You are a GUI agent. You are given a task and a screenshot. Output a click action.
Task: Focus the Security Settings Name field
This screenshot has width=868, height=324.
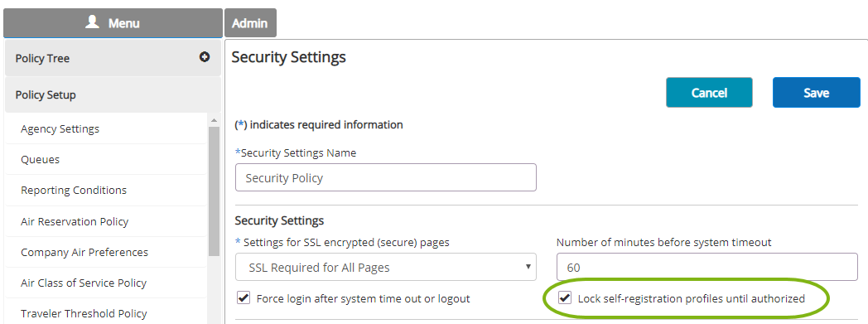tap(386, 177)
